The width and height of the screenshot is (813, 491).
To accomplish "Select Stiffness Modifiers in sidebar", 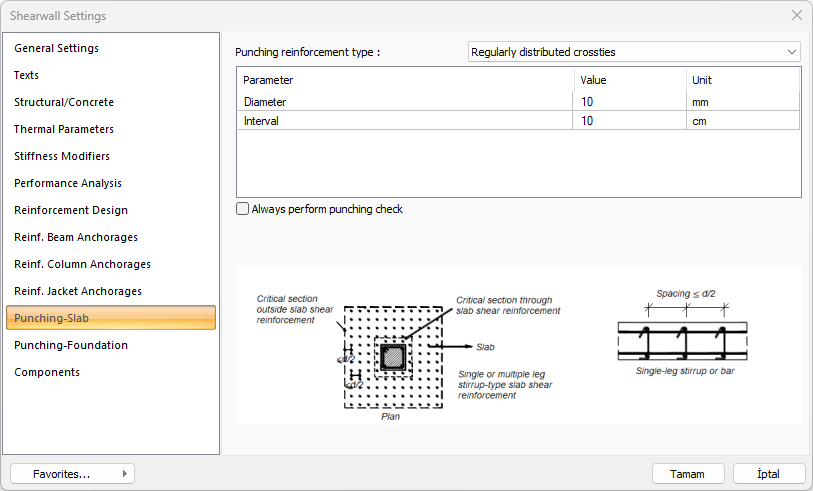I will coord(62,156).
